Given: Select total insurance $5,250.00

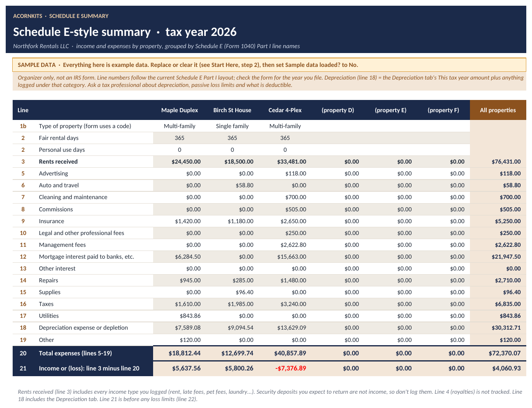Looking at the screenshot, I should [x=498, y=221].
